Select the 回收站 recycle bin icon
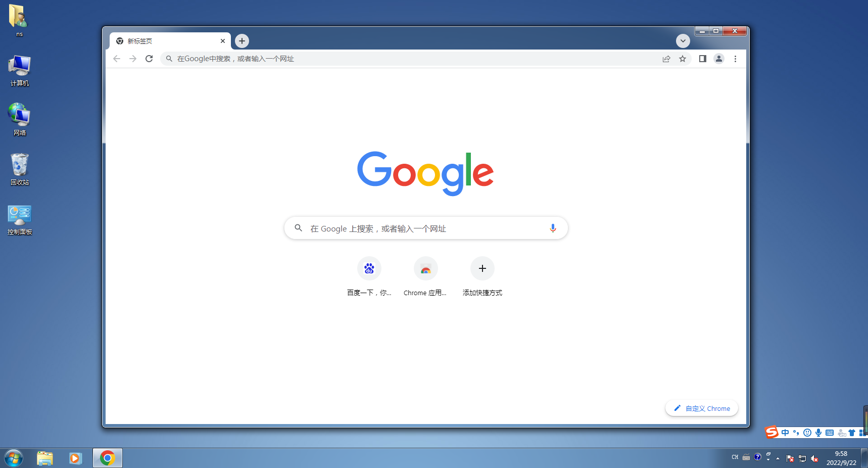This screenshot has width=868, height=468. coord(19,169)
